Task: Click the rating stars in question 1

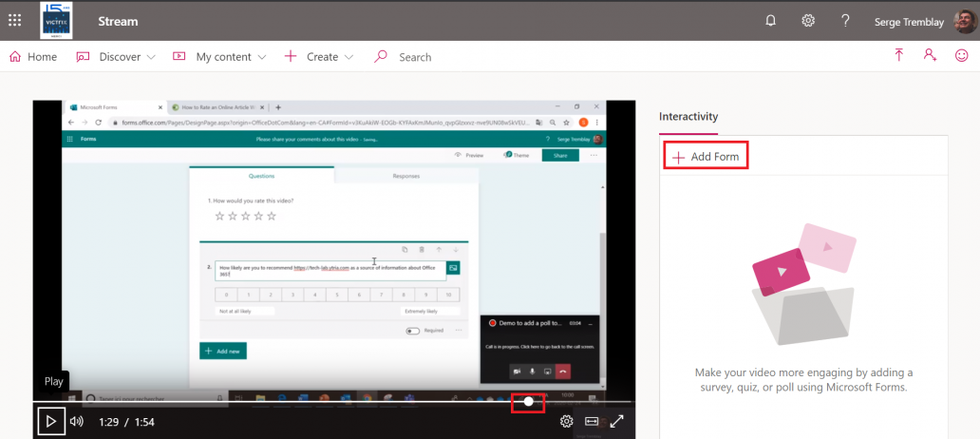Action: [246, 216]
